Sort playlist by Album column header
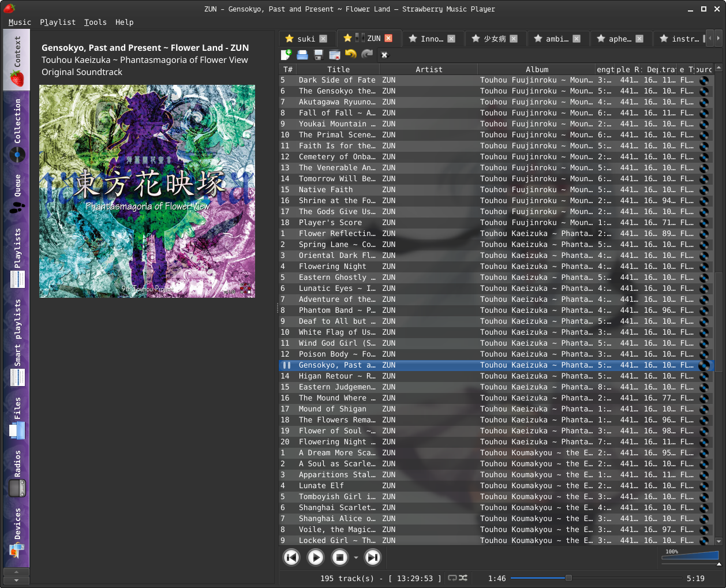726x588 pixels. [537, 69]
